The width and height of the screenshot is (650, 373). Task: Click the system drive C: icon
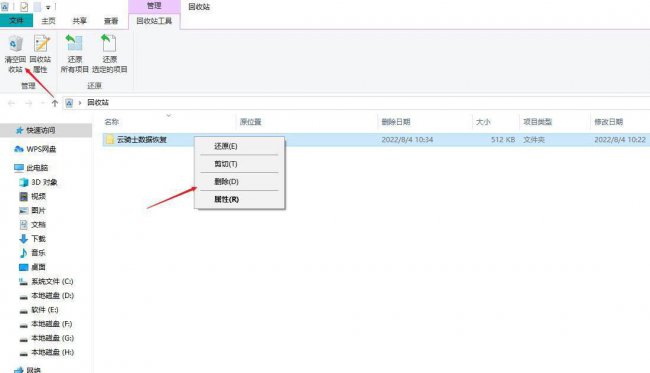24,282
